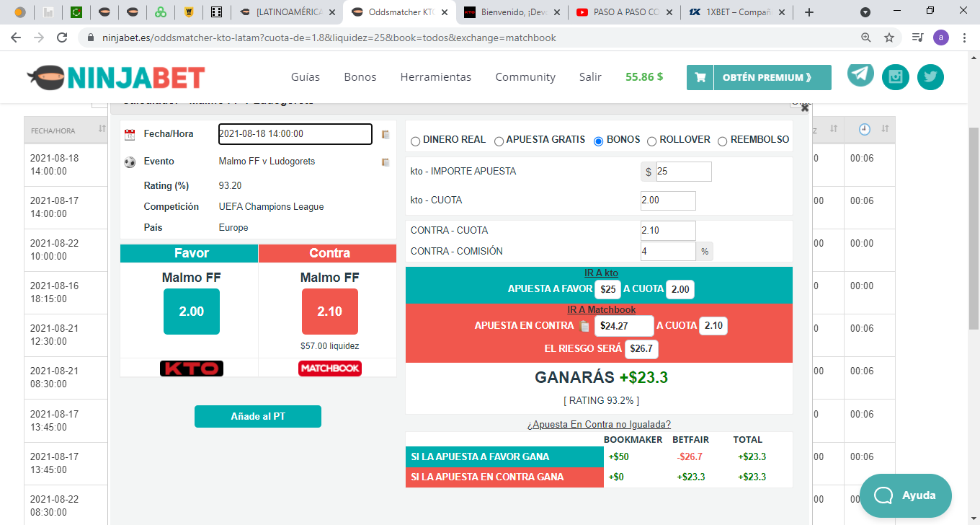Open the Bonos menu

(x=360, y=77)
